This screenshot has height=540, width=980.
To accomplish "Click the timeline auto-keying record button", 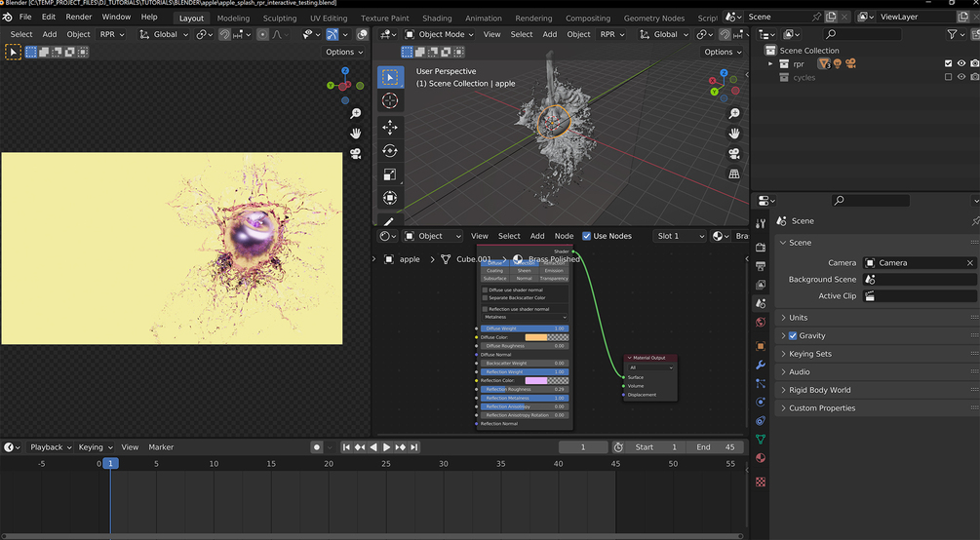I will pyautogui.click(x=316, y=447).
